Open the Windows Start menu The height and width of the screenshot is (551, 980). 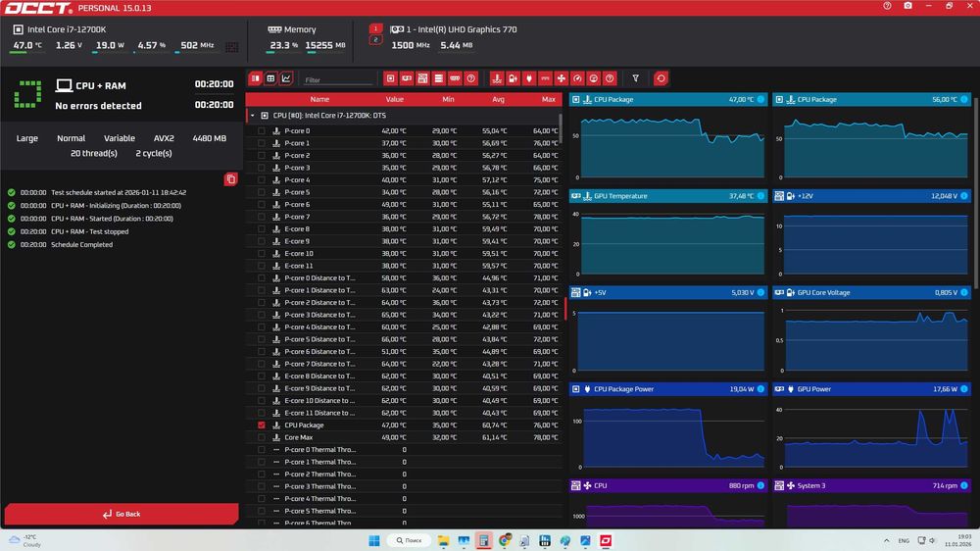coord(374,540)
